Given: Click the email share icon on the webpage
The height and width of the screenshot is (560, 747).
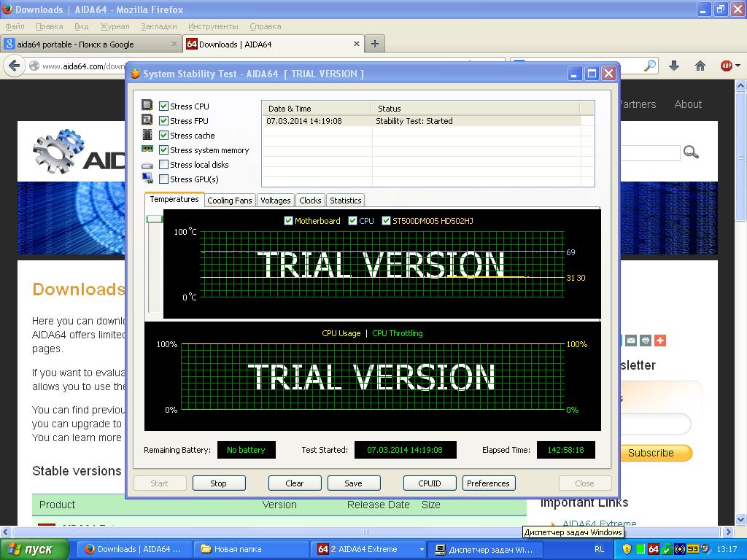Looking at the screenshot, I should pos(631,341).
